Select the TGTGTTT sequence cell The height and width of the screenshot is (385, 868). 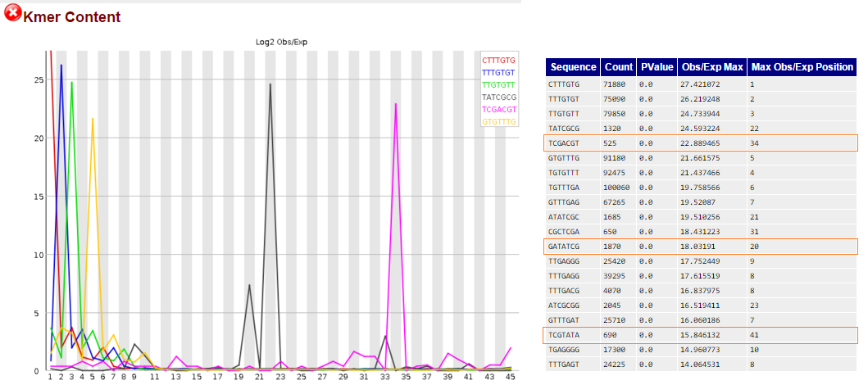coord(573,171)
